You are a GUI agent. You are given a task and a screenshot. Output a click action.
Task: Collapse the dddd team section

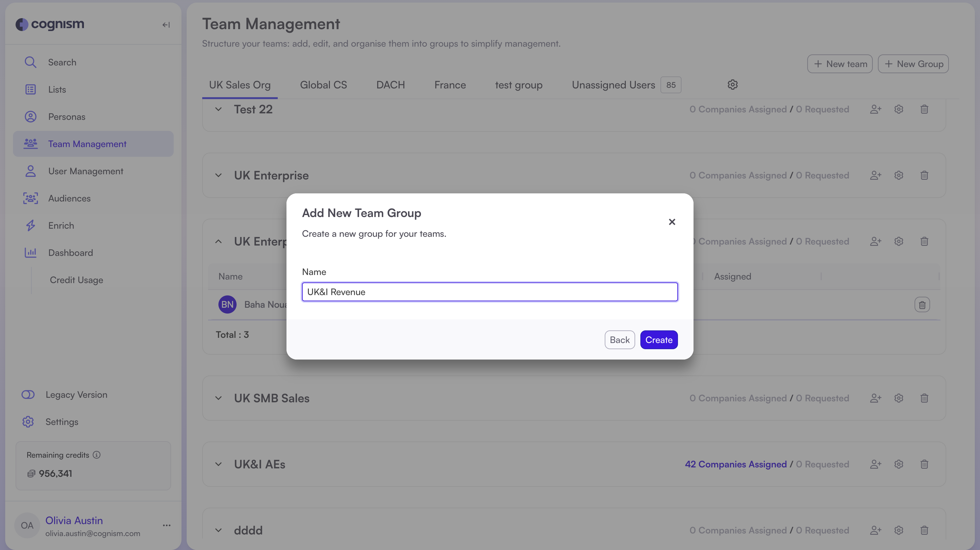pos(218,530)
